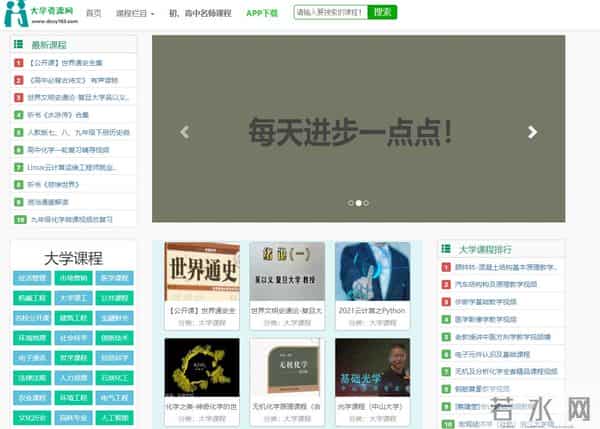Open the 世界通史 course thumbnail
The width and height of the screenshot is (600, 429).
(x=202, y=271)
